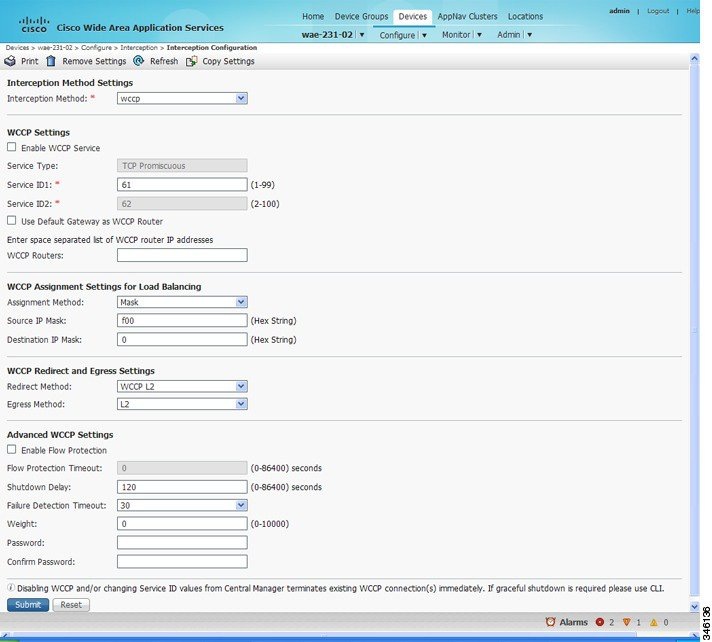Click the Print printer icon
712x642 pixels.
10,61
